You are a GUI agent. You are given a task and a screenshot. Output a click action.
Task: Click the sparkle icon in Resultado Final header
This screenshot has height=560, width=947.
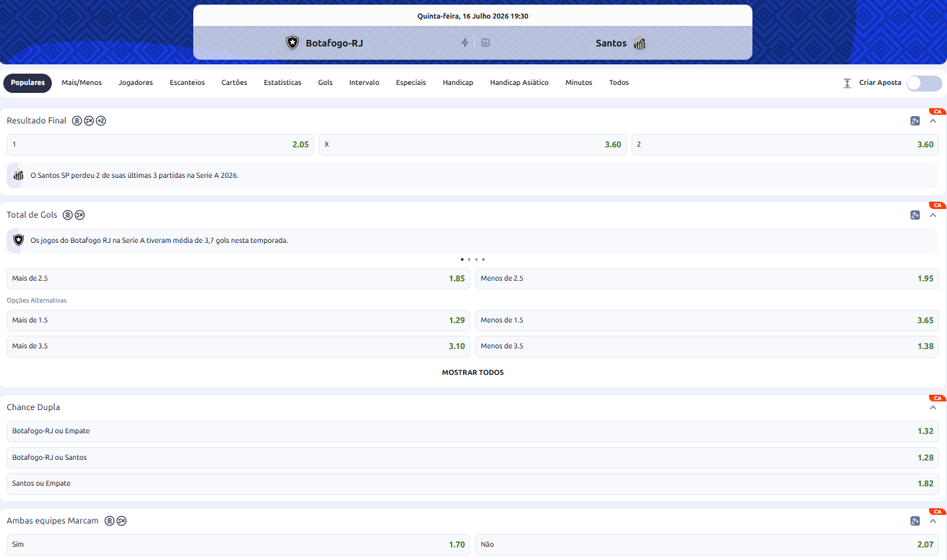pos(915,121)
